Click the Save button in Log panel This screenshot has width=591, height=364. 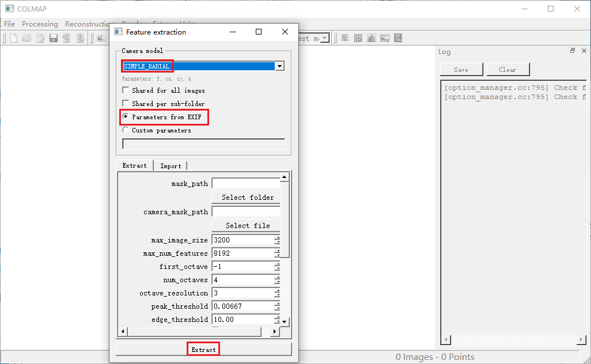461,69
